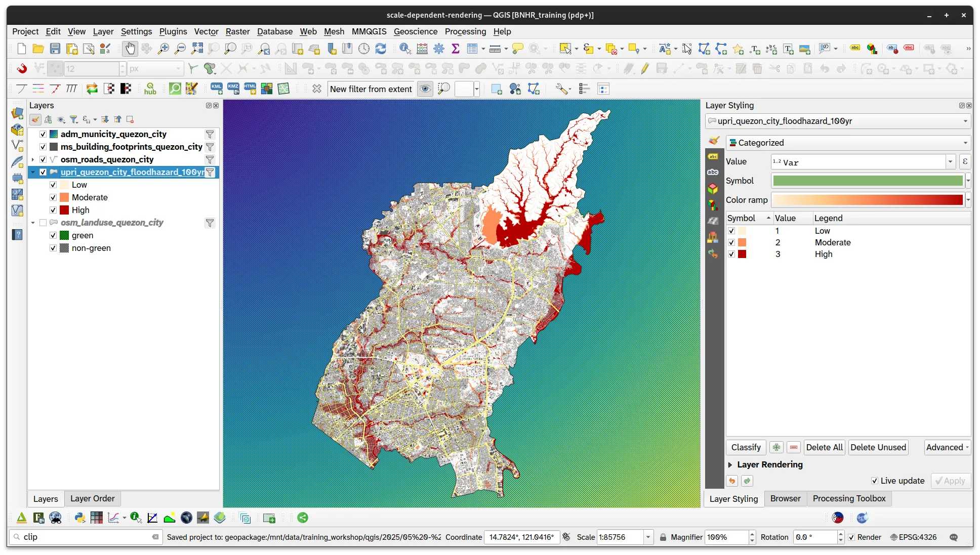Click the Identify Features icon
The width and height of the screenshot is (980, 555).
click(404, 49)
